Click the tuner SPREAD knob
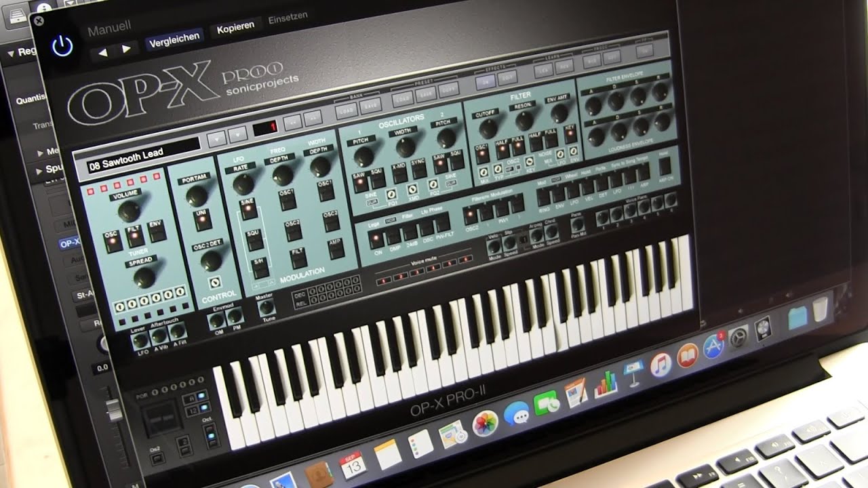868x488 pixels. (144, 277)
